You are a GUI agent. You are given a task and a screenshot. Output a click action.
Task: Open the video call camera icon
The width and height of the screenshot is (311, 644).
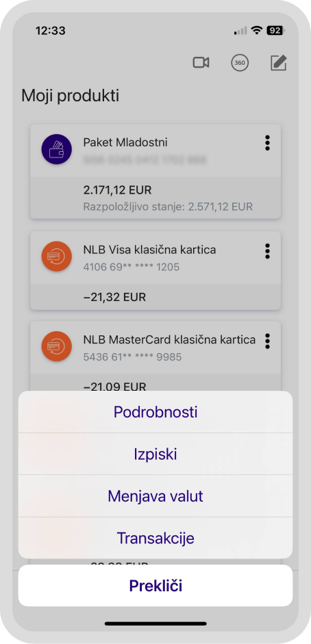tap(201, 63)
